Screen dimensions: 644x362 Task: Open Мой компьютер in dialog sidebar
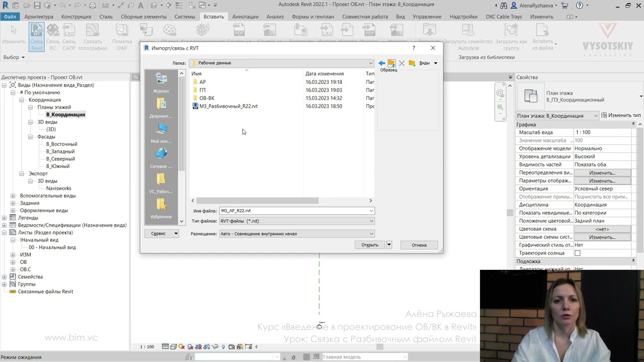click(x=161, y=133)
